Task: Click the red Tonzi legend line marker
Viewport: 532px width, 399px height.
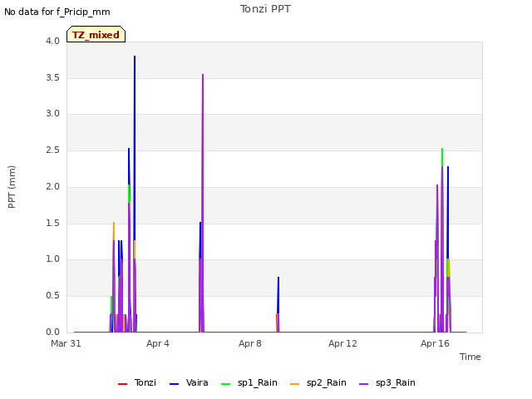Action: coord(122,384)
